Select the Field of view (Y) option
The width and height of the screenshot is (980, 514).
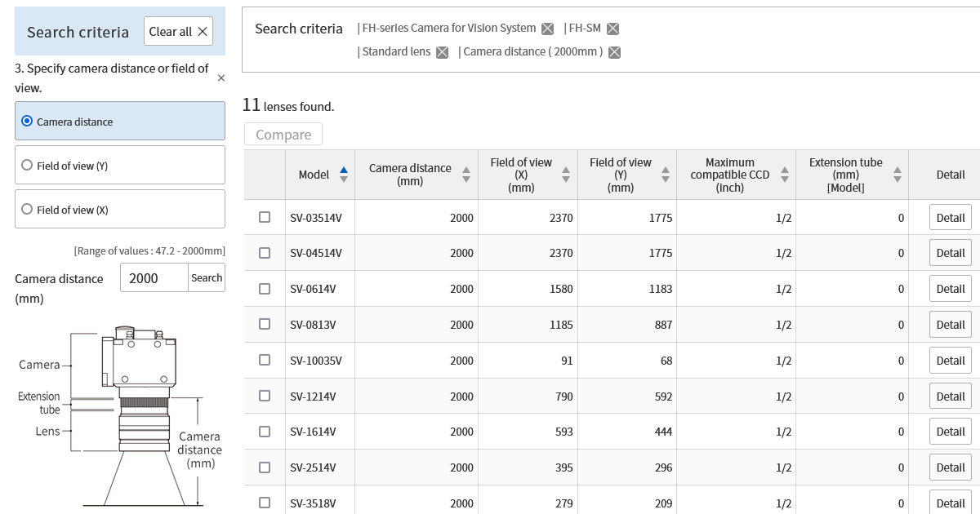tap(28, 166)
